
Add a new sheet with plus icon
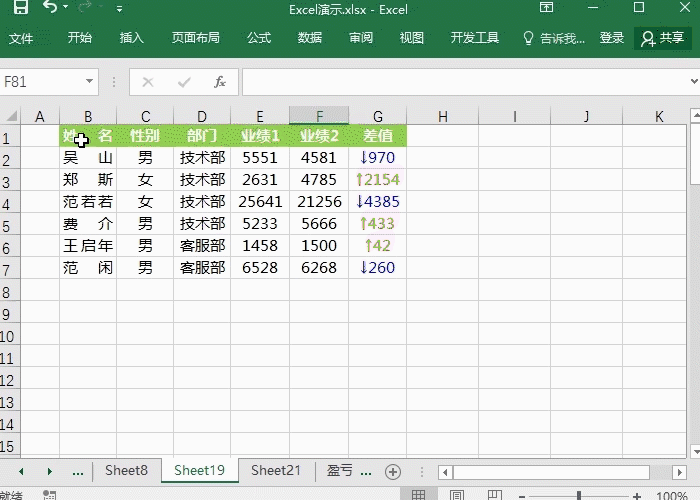pyautogui.click(x=393, y=471)
